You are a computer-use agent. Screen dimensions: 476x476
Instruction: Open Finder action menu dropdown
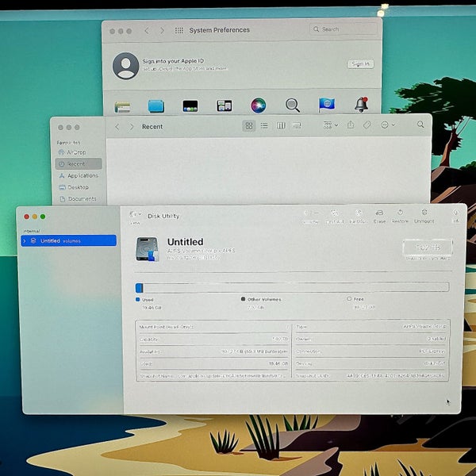pyautogui.click(x=388, y=125)
